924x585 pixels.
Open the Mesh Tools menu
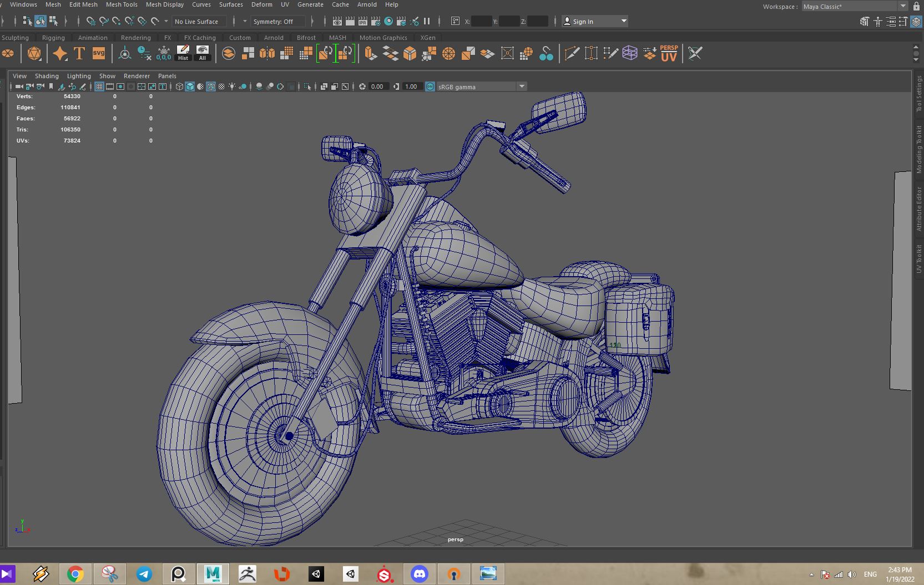122,4
